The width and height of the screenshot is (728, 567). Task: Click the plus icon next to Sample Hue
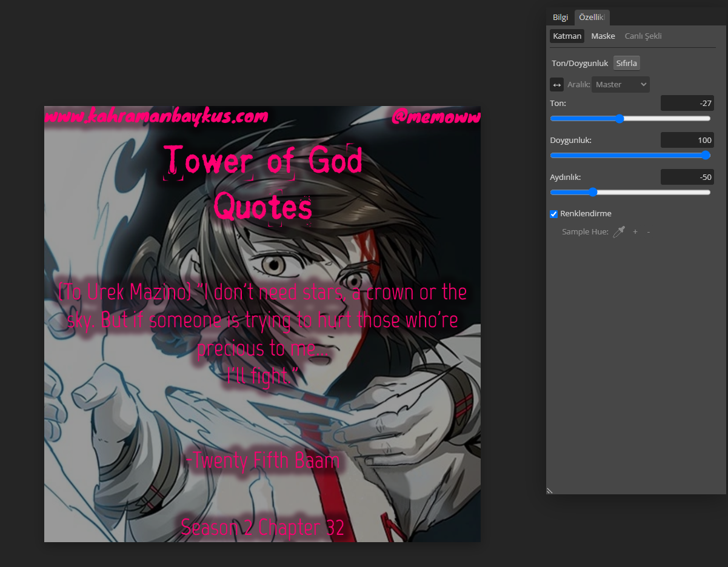tap(635, 231)
